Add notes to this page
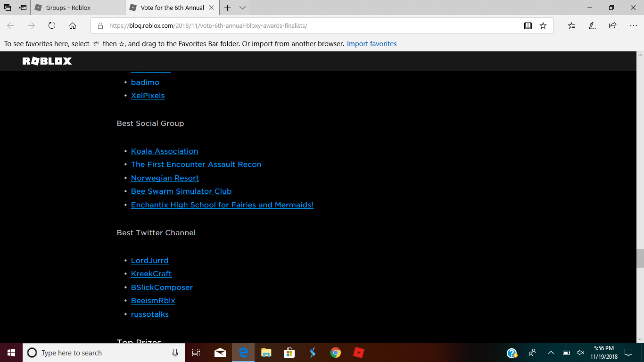 [x=592, y=26]
